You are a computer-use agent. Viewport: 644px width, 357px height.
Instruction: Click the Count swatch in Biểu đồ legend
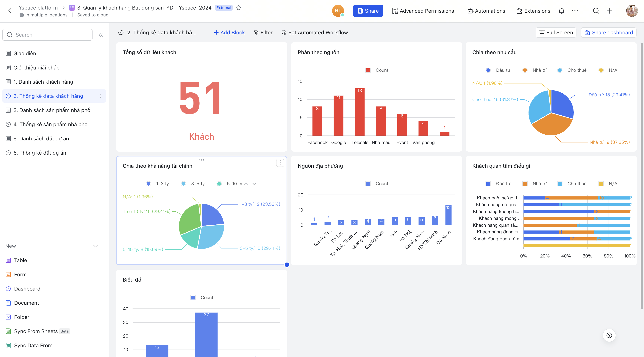[193, 297]
